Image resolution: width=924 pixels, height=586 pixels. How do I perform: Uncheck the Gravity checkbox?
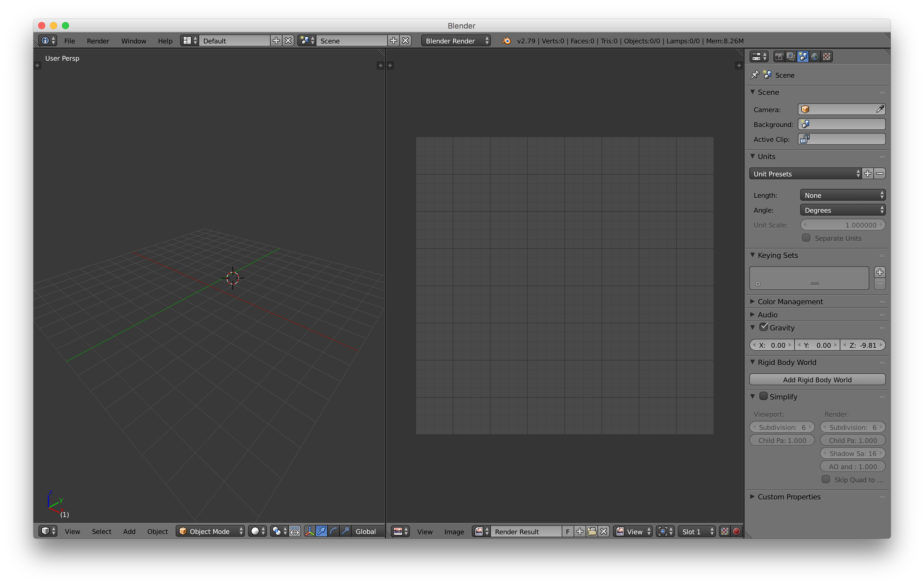click(764, 327)
